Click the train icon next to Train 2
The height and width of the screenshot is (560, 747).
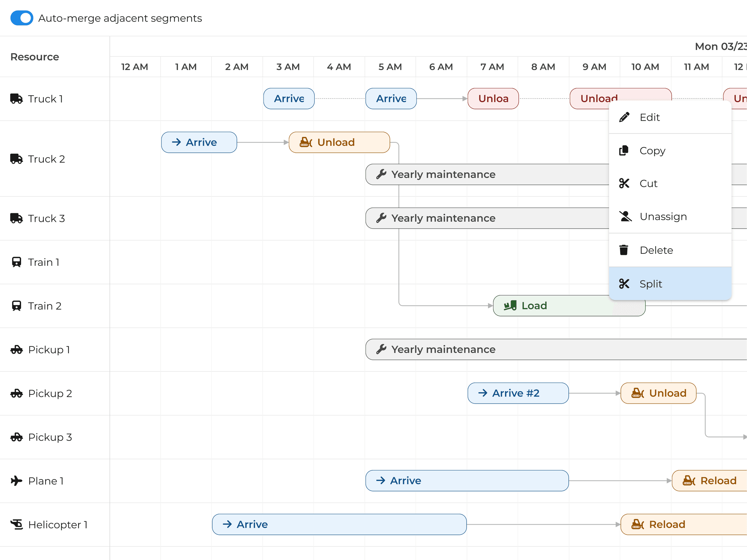tap(16, 306)
